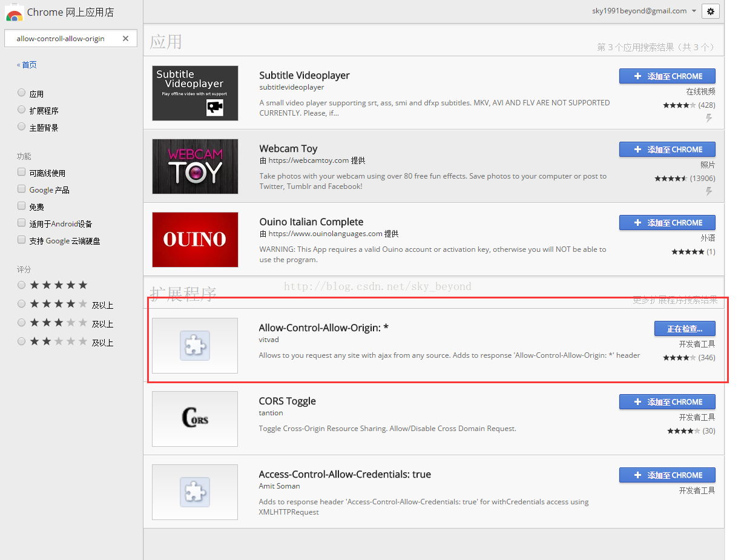Screen dimensions: 744x560
Task: Click the vitvad author name
Action: 269,340
